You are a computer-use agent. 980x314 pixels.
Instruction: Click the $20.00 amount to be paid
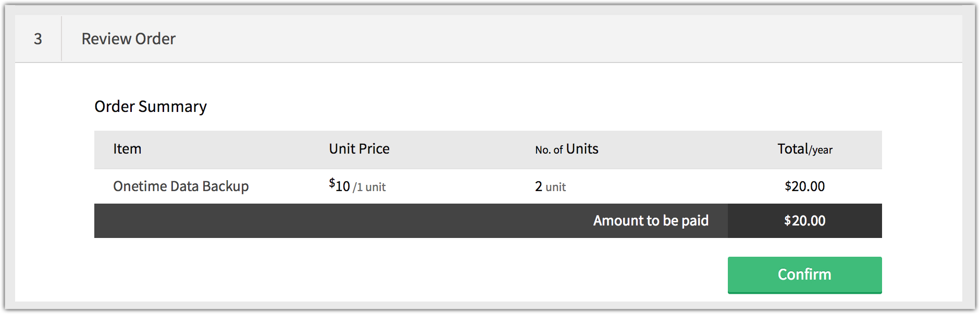(x=804, y=221)
